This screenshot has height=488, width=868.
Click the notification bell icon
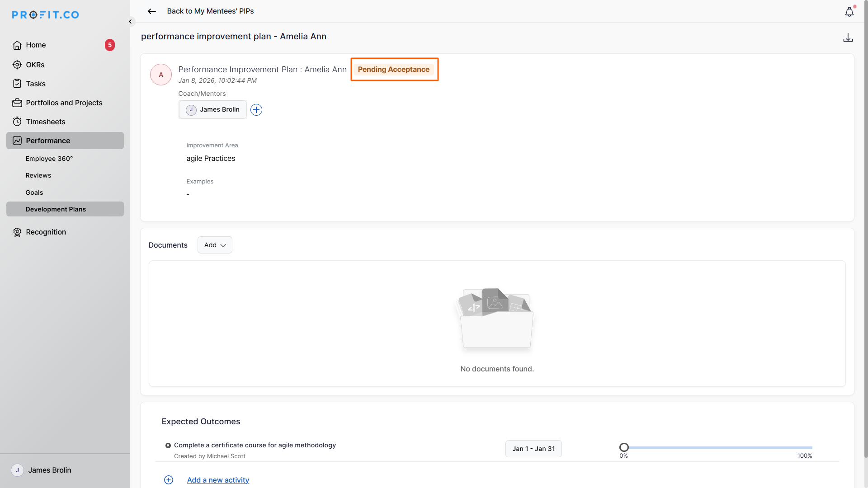(849, 12)
